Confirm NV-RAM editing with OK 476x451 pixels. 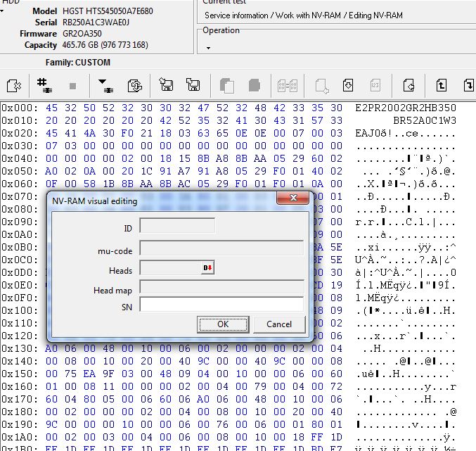tap(223, 324)
